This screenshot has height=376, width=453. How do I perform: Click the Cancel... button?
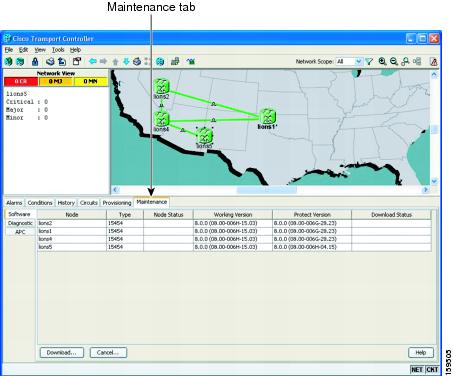pos(108,352)
